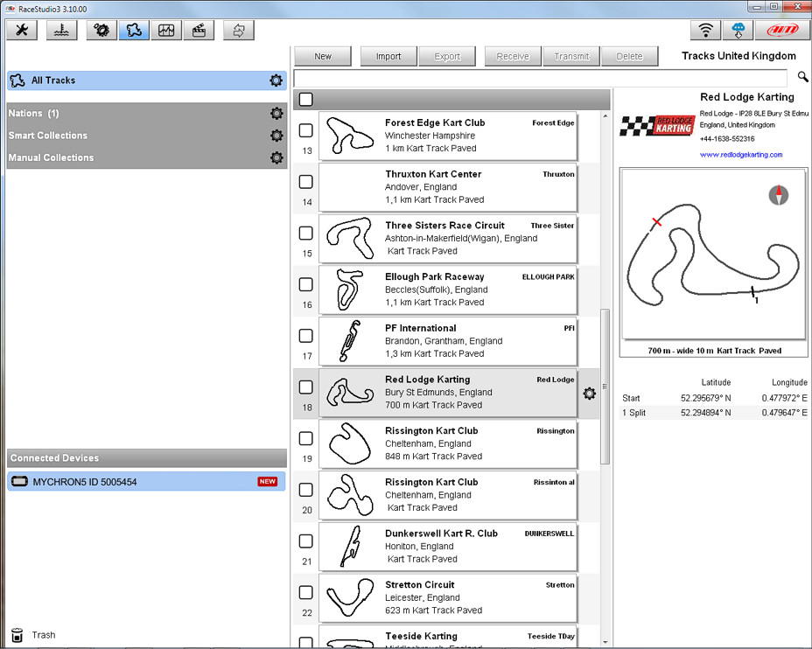The height and width of the screenshot is (649, 812).
Task: Click the Transmit button
Action: [x=571, y=56]
